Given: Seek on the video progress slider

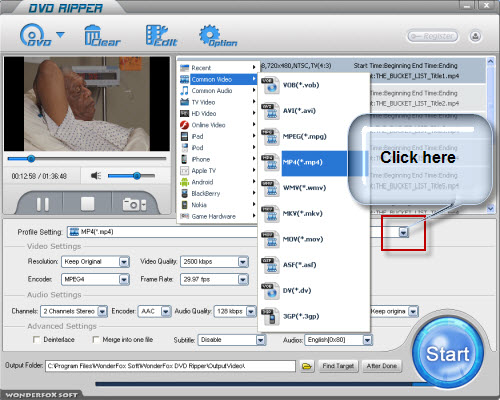Looking at the screenshot, I should (x=87, y=159).
